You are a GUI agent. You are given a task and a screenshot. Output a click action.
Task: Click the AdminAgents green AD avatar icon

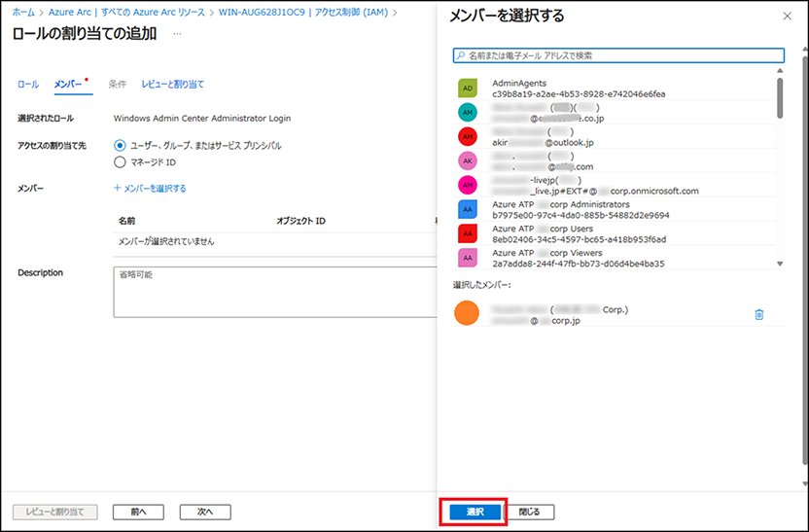coord(468,89)
